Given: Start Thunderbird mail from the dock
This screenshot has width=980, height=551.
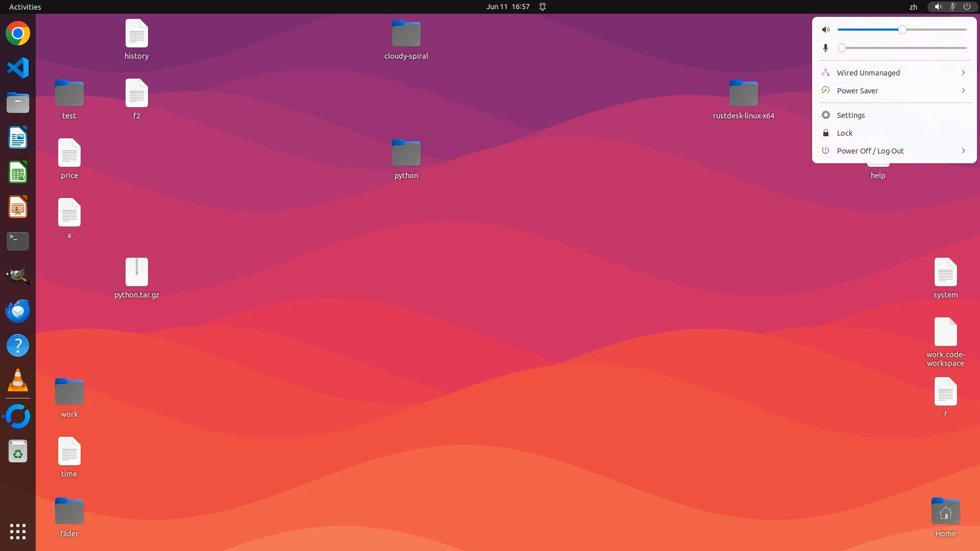Looking at the screenshot, I should [x=18, y=311].
